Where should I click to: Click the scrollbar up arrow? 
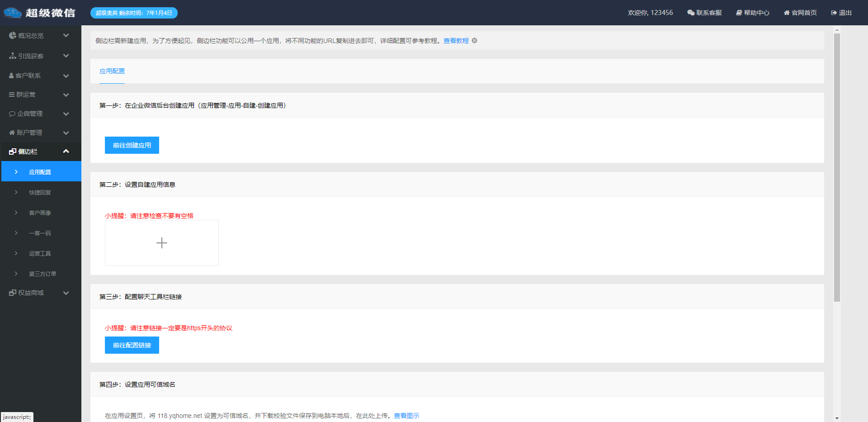837,29
